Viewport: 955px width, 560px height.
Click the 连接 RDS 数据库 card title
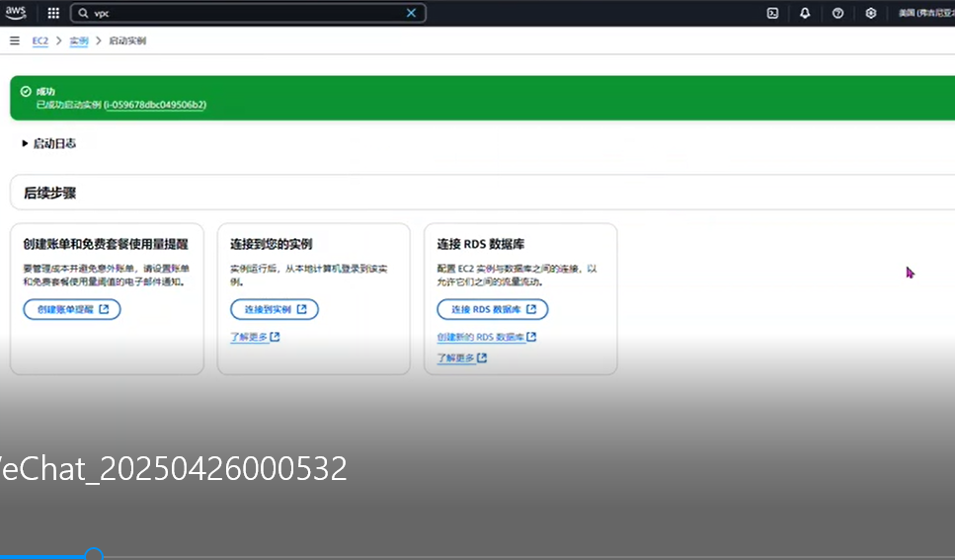tap(481, 244)
